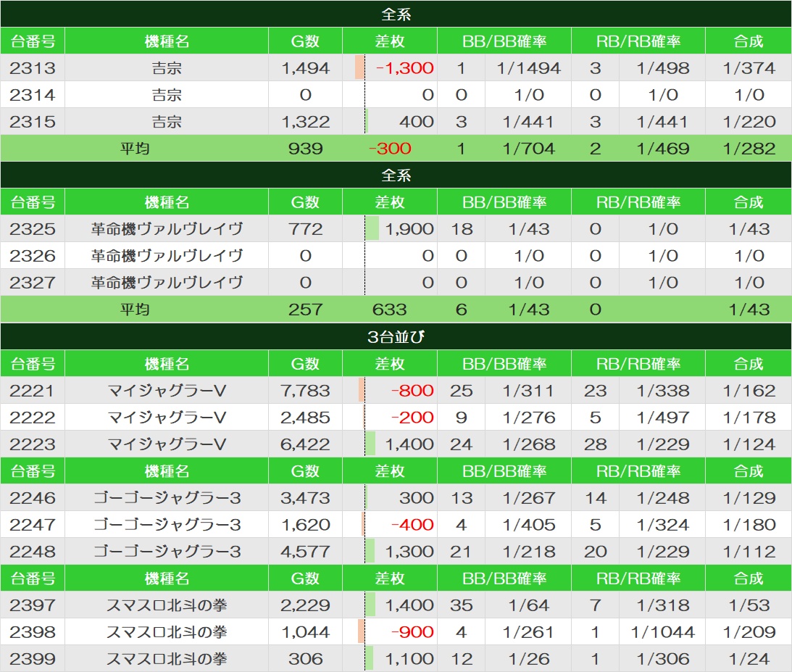The height and width of the screenshot is (672, 792).
Task: Click combined rate 1/129
Action: [749, 498]
